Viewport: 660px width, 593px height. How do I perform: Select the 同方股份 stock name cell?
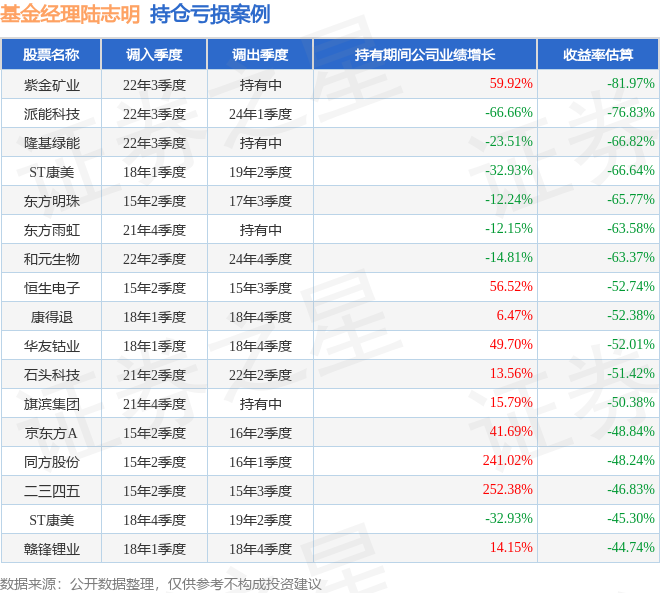pos(51,462)
